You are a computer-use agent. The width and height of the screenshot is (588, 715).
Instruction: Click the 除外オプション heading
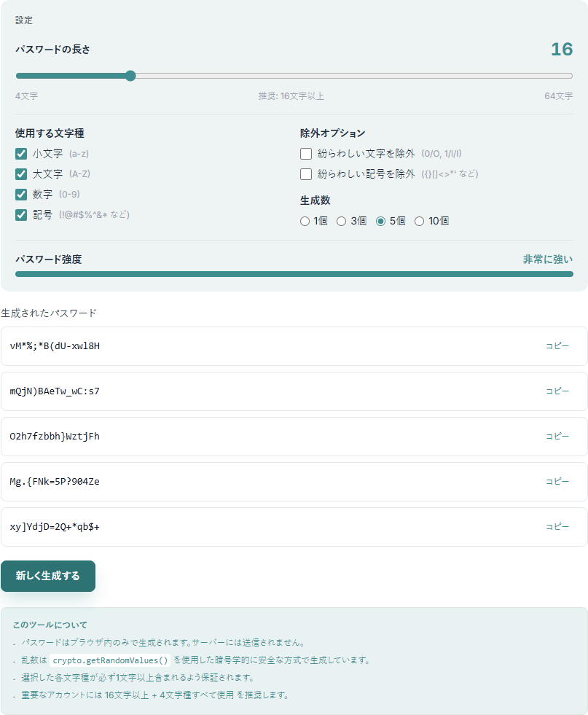pos(333,133)
